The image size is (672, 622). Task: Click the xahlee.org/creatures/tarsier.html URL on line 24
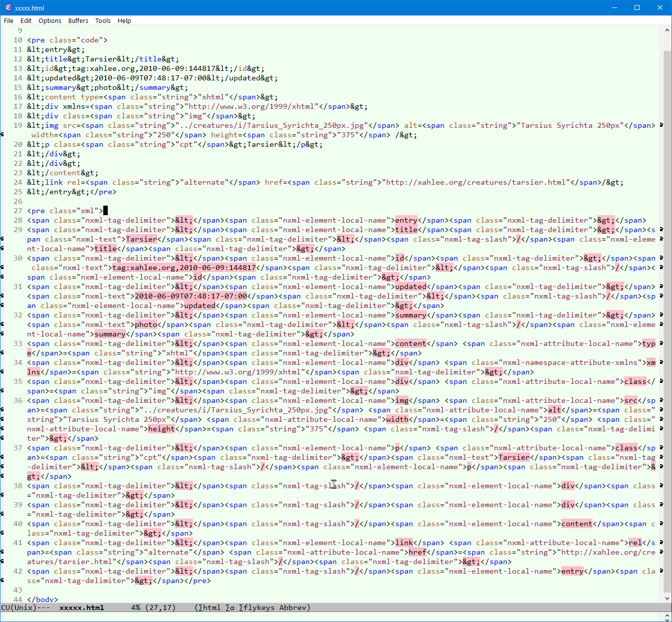(x=476, y=182)
